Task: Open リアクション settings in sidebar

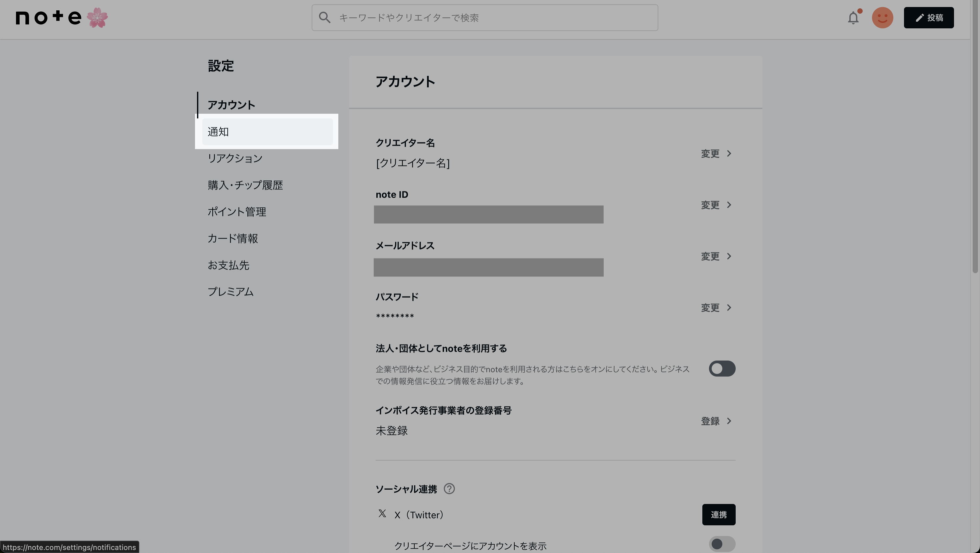Action: pos(235,158)
